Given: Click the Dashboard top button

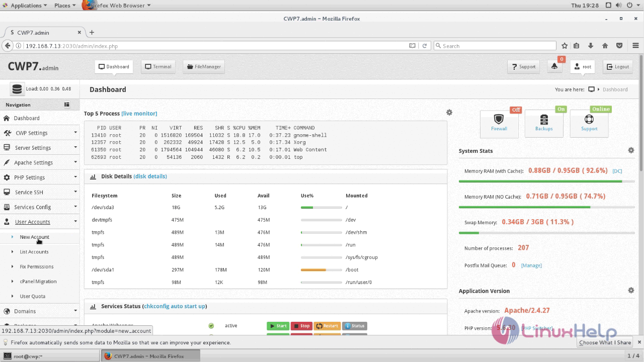Looking at the screenshot, I should (114, 66).
